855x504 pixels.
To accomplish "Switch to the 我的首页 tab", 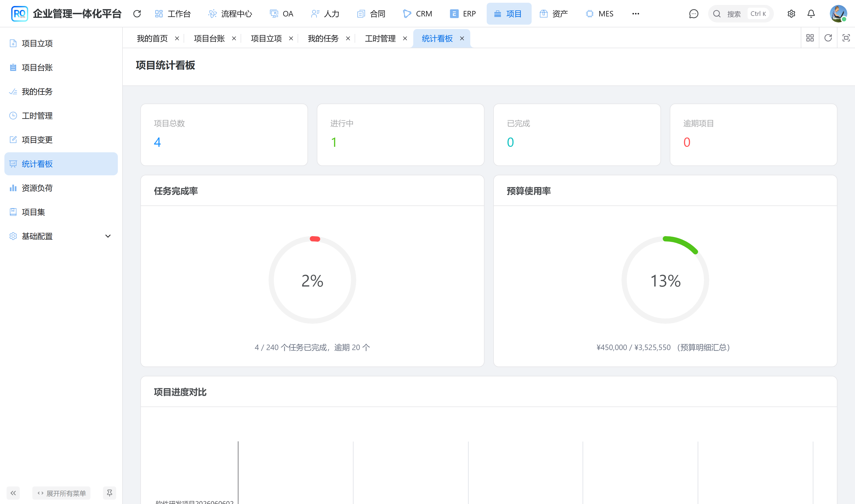I will (x=152, y=38).
